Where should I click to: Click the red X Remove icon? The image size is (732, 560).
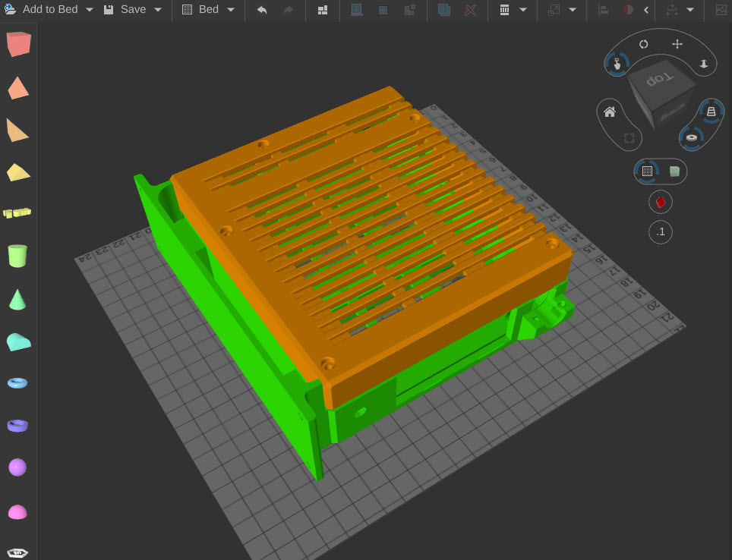tap(471, 10)
